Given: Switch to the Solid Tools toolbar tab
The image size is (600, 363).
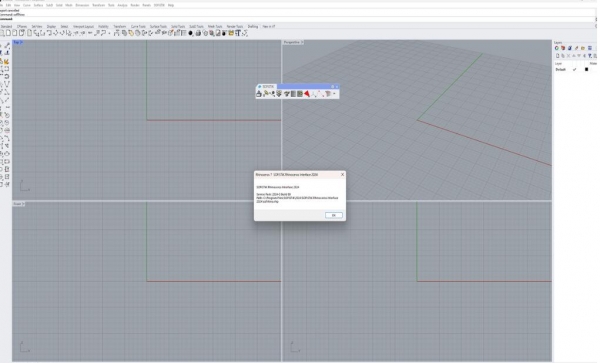Looking at the screenshot, I should pos(178,26).
